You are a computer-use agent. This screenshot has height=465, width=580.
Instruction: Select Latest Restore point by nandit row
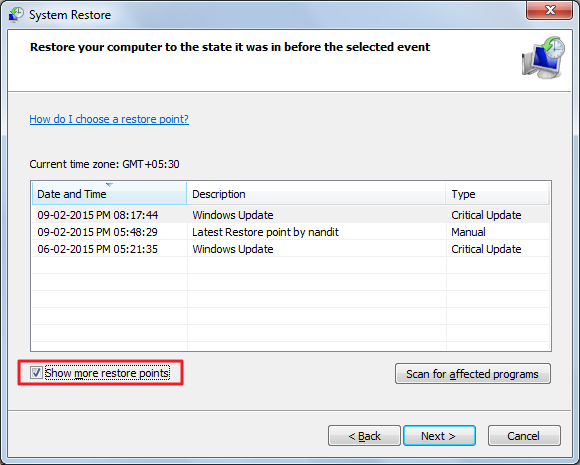tap(291, 232)
